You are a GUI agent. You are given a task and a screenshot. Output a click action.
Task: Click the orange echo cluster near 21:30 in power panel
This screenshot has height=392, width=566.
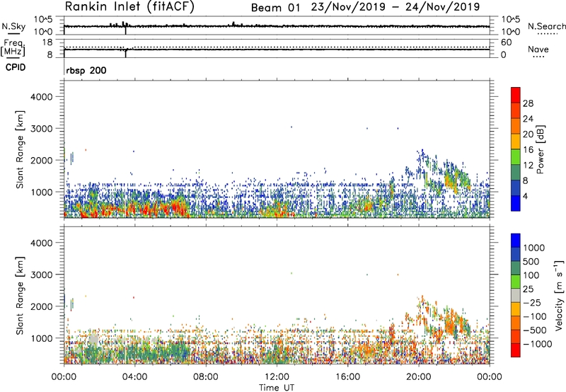point(451,180)
